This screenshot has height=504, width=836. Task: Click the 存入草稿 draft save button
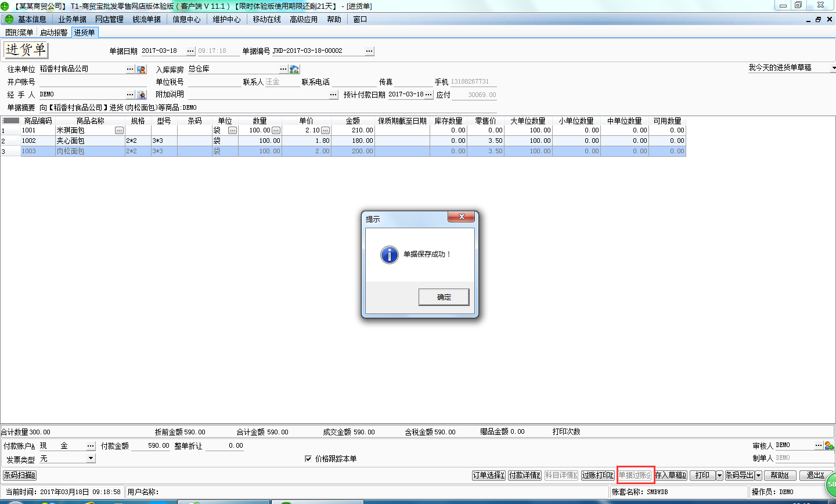tap(671, 475)
